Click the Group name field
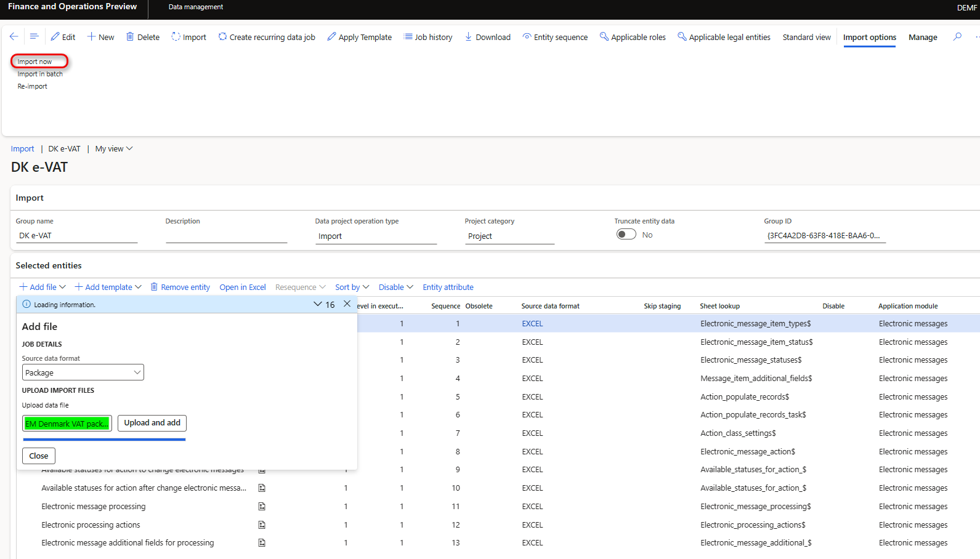The image size is (980, 559). (x=76, y=236)
